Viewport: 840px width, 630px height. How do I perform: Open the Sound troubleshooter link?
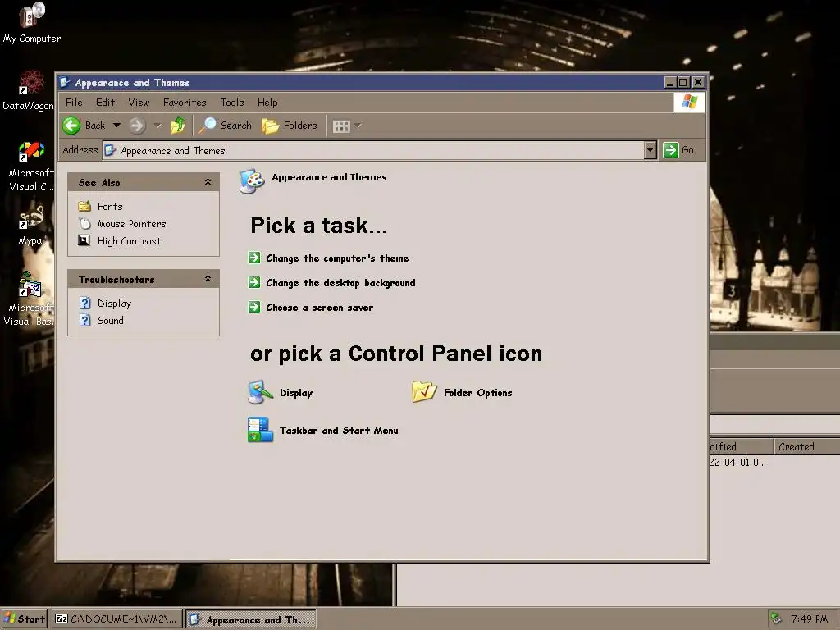[111, 321]
